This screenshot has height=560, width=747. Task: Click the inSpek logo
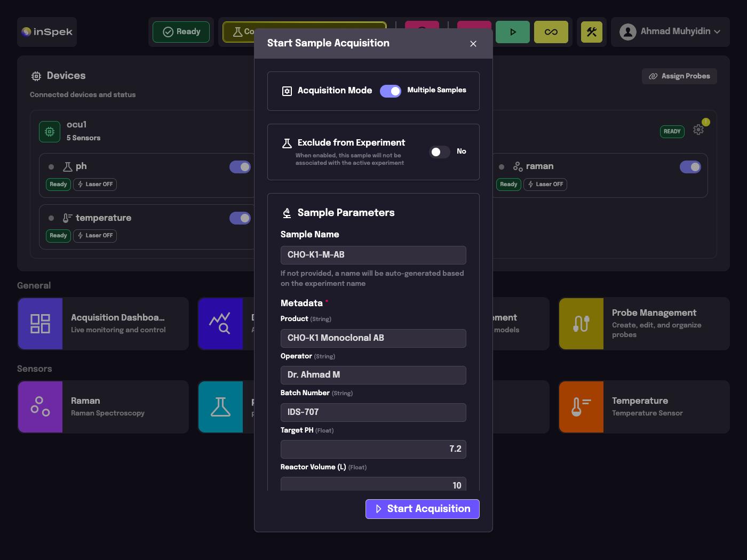[47, 32]
